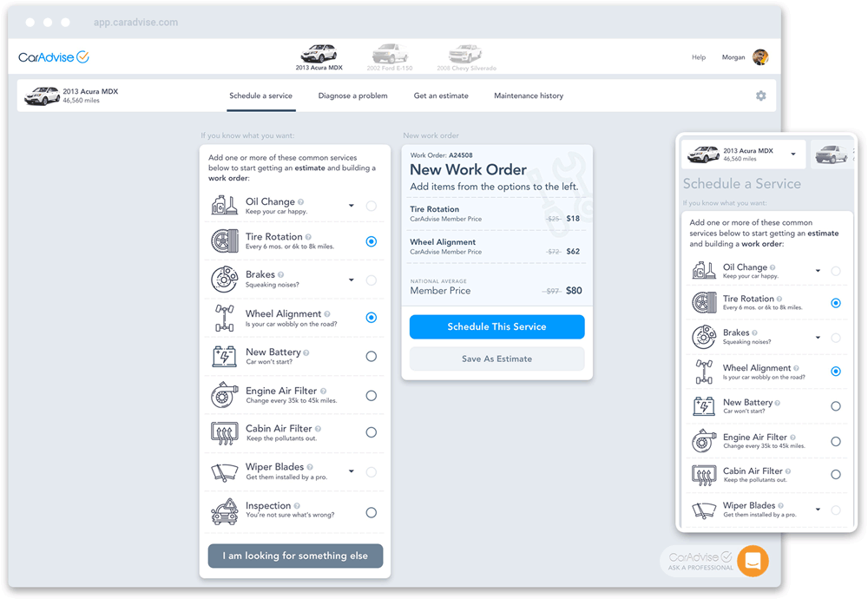Click Engine Air Filter icon in mobile panel

click(704, 441)
